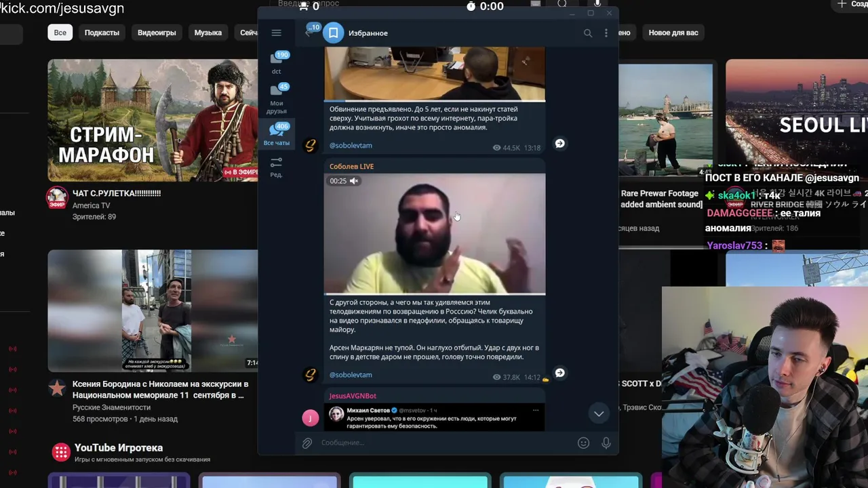Open the JesusAVGNBot sender name
868x488 pixels.
click(353, 396)
